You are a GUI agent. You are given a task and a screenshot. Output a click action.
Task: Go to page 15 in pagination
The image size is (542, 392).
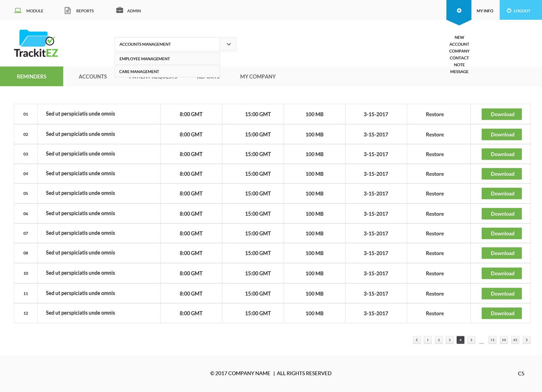(x=492, y=340)
